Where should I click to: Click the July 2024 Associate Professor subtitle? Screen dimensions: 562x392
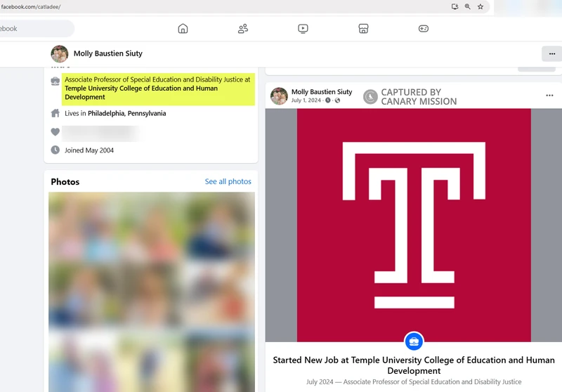click(x=414, y=382)
